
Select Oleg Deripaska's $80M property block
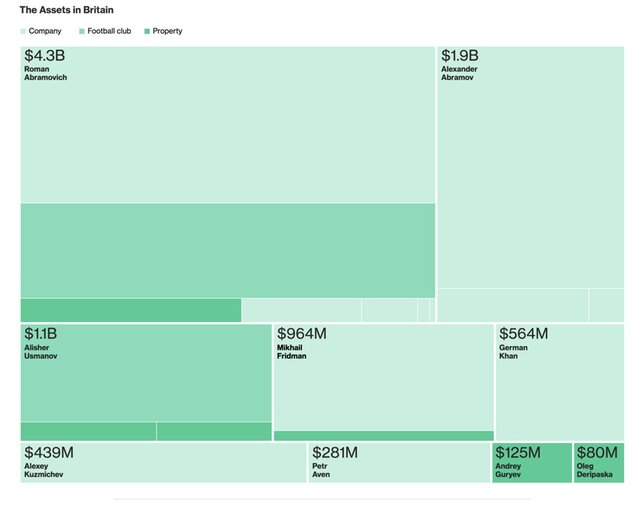pyautogui.click(x=599, y=463)
